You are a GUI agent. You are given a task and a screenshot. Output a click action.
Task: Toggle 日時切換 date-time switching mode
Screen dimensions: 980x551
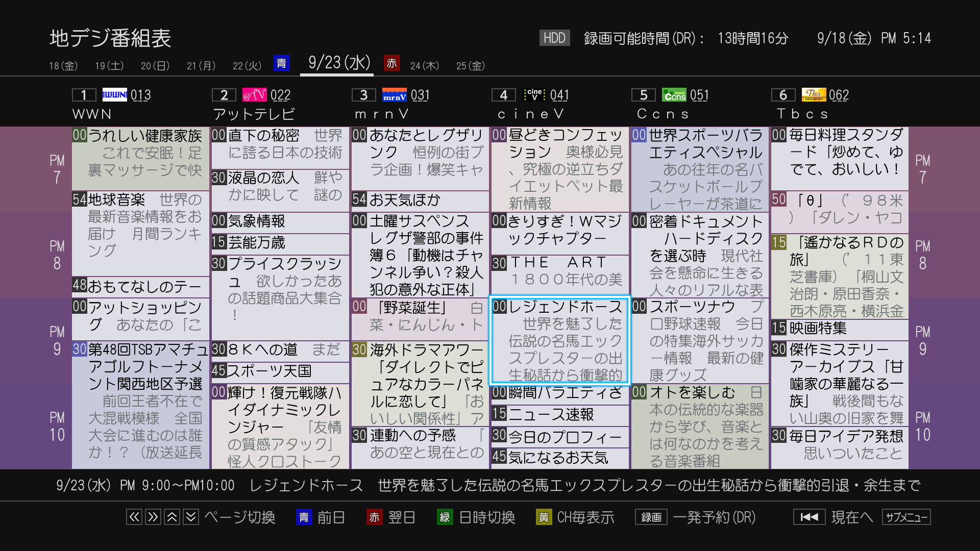488,517
